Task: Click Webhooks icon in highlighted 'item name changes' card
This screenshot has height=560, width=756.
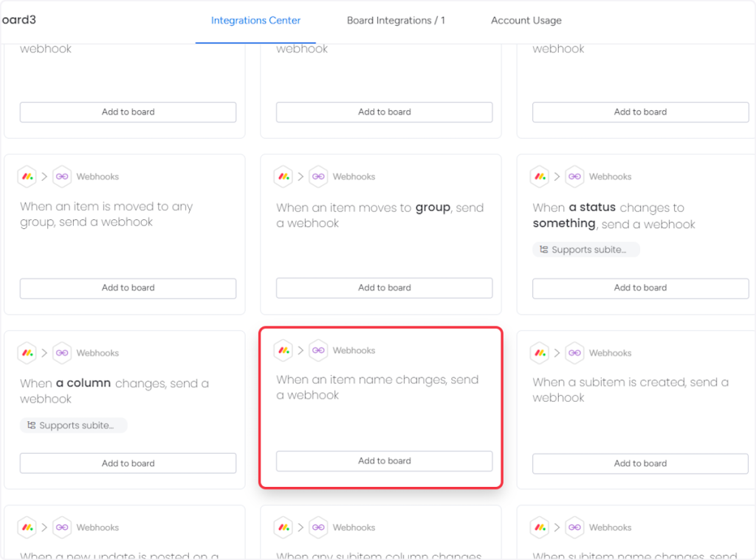Action: (x=318, y=350)
